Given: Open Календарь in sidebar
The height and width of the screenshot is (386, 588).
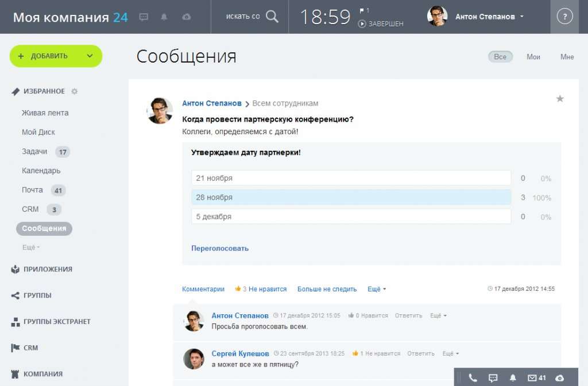Looking at the screenshot, I should [x=41, y=171].
